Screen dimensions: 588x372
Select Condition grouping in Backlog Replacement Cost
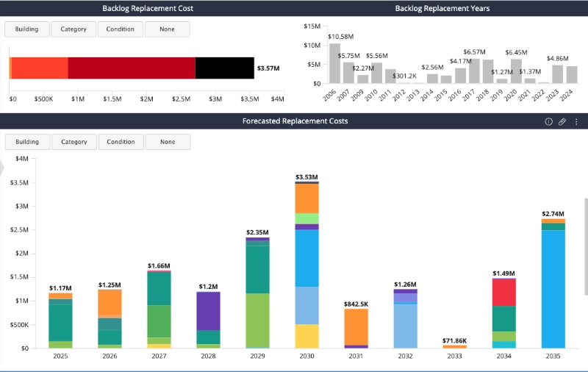click(121, 29)
